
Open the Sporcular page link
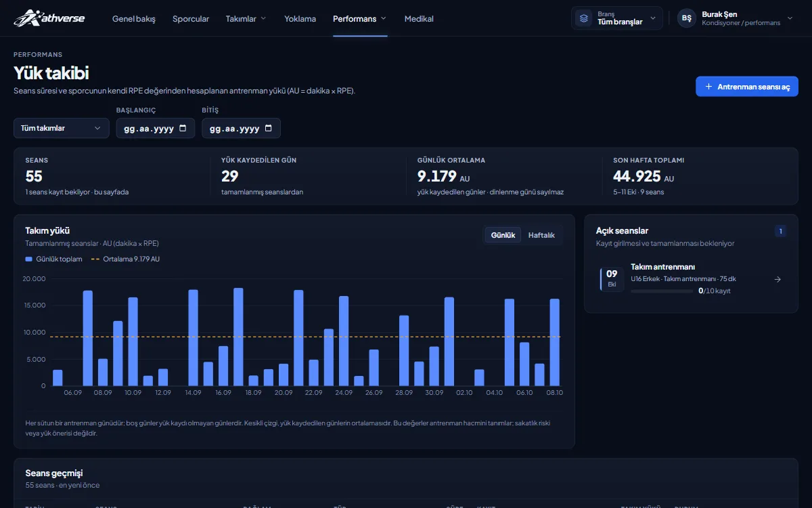coord(191,19)
